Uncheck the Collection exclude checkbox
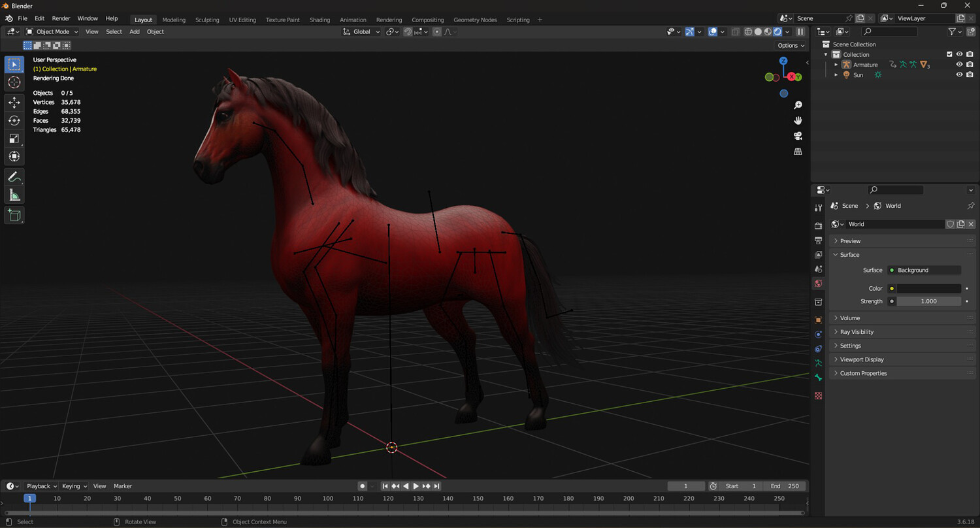This screenshot has height=528, width=980. tap(949, 54)
